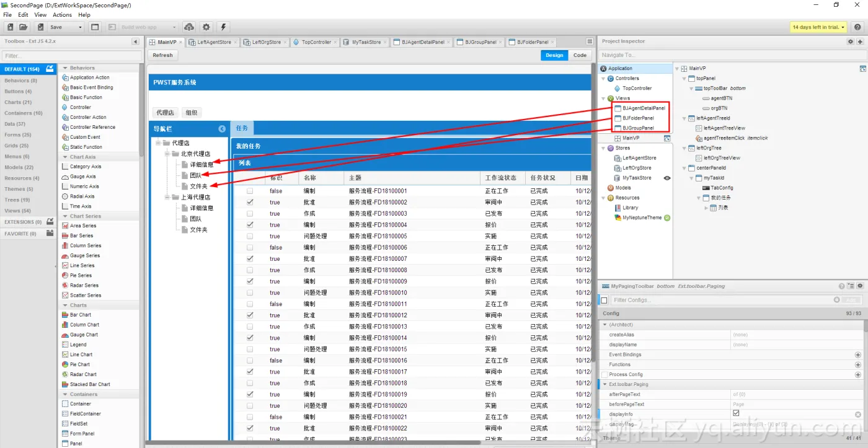Viewport: 868px width, 448px height.
Task: Collapse the 导航栏 panel with round arrow
Action: tap(222, 129)
